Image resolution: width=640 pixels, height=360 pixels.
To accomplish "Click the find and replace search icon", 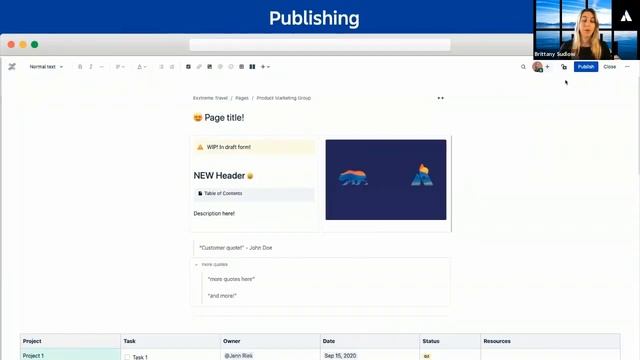I will (523, 67).
